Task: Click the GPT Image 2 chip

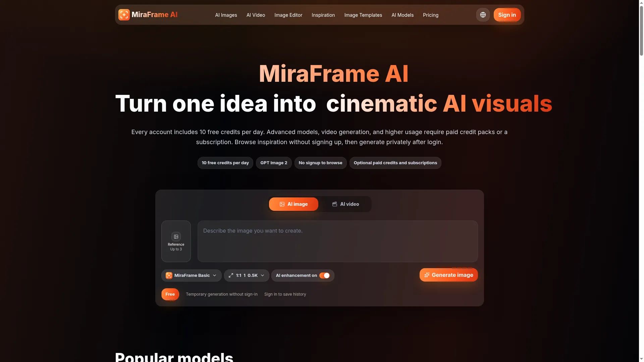Action: (x=274, y=163)
